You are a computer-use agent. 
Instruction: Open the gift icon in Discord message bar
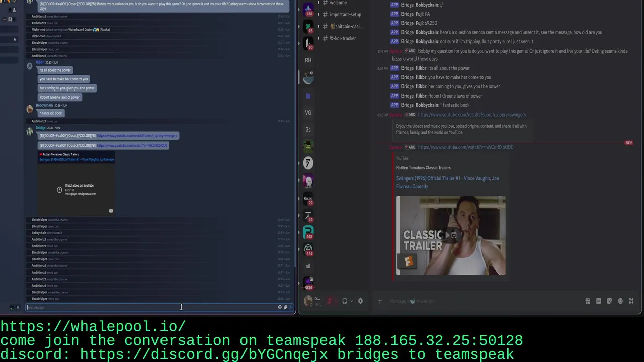(588, 301)
